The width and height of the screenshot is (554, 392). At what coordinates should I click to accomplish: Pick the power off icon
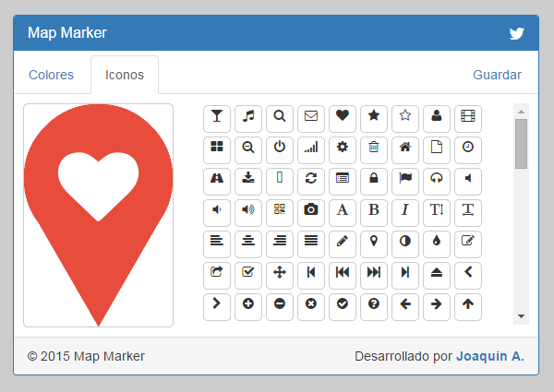pos(280,150)
